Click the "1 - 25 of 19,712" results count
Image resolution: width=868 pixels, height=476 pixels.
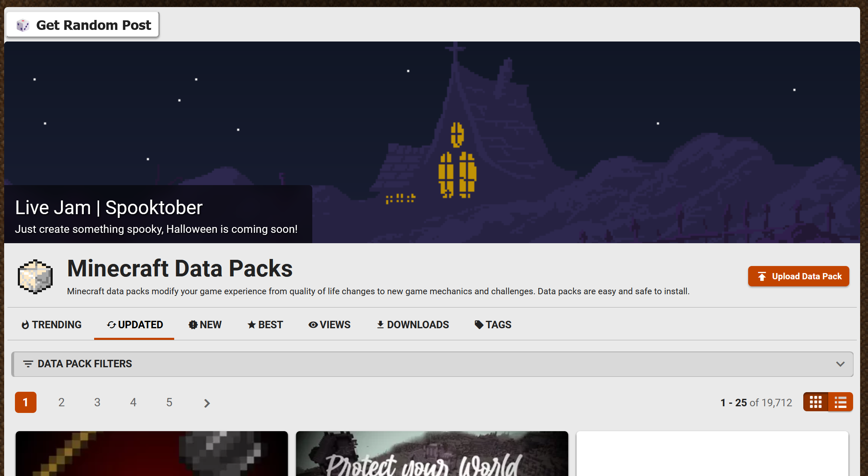tap(756, 403)
